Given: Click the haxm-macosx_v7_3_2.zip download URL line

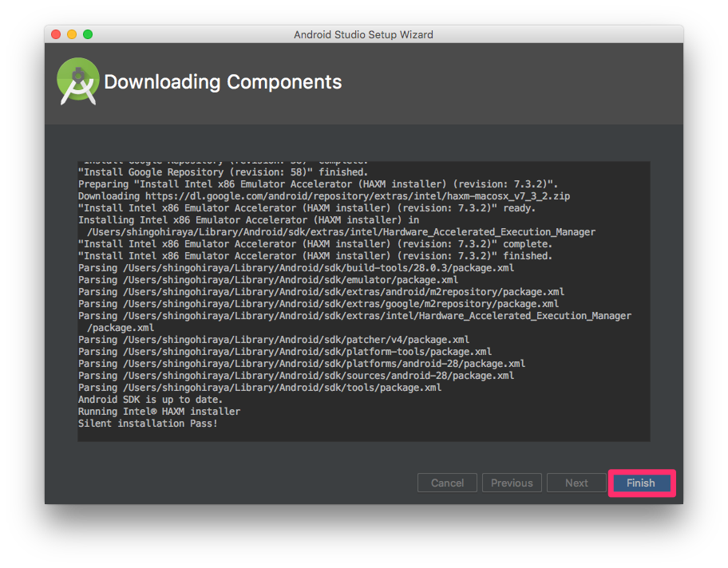Looking at the screenshot, I should click(x=324, y=195).
